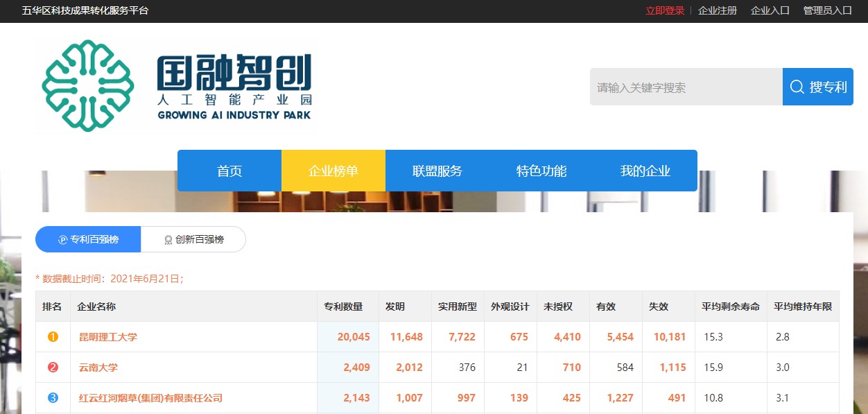Screen dimensions: 868x414
Task: Click average remaining life 15.9
Action: point(713,368)
